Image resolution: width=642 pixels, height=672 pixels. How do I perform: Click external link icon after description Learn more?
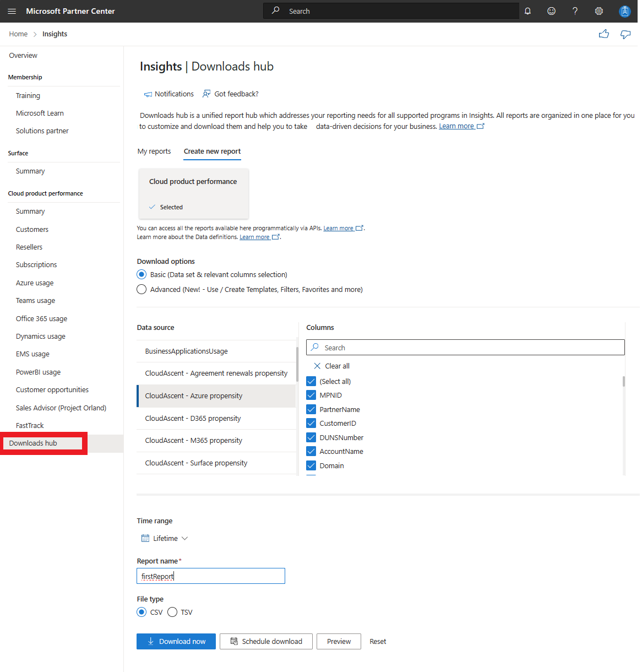481,126
